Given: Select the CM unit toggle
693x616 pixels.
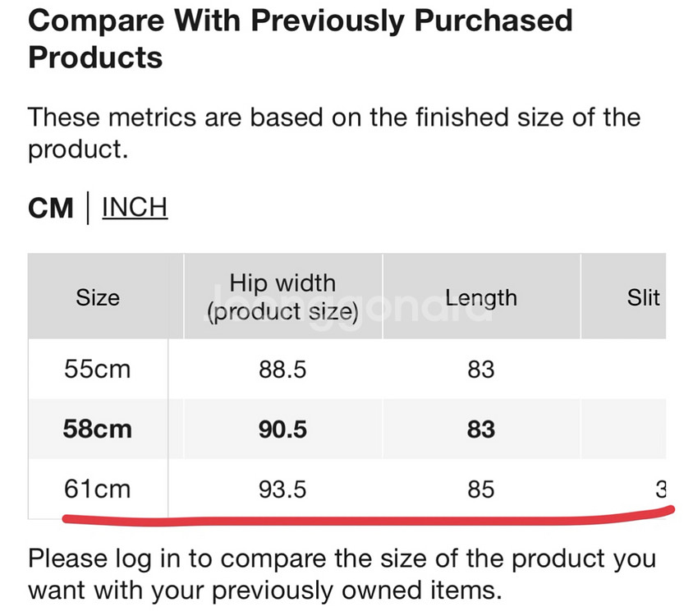Looking at the screenshot, I should point(50,208).
